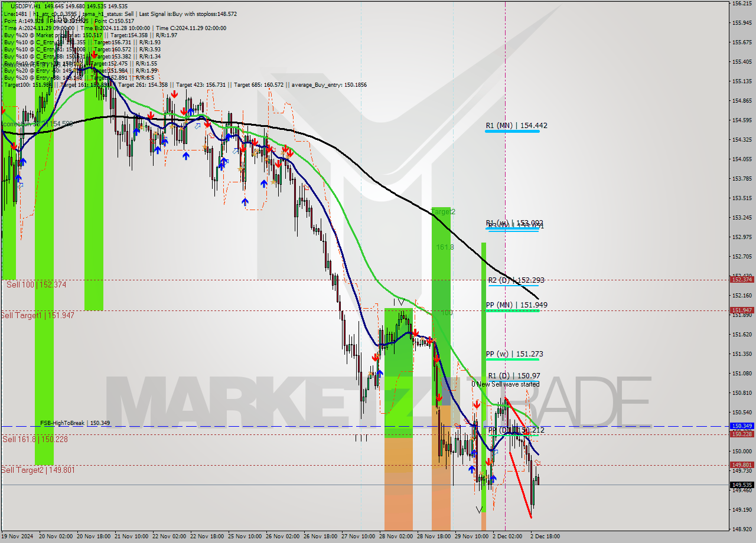Image resolution: width=756 pixels, height=543 pixels.
Task: Select the 161.8 Fibonacci label on the green bar
Action: [445, 247]
